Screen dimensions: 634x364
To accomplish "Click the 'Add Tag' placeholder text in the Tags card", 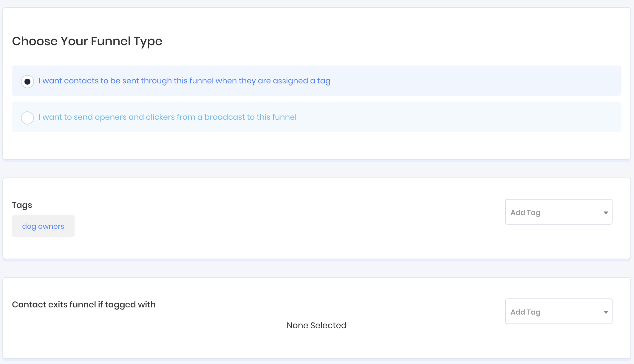I will [525, 213].
